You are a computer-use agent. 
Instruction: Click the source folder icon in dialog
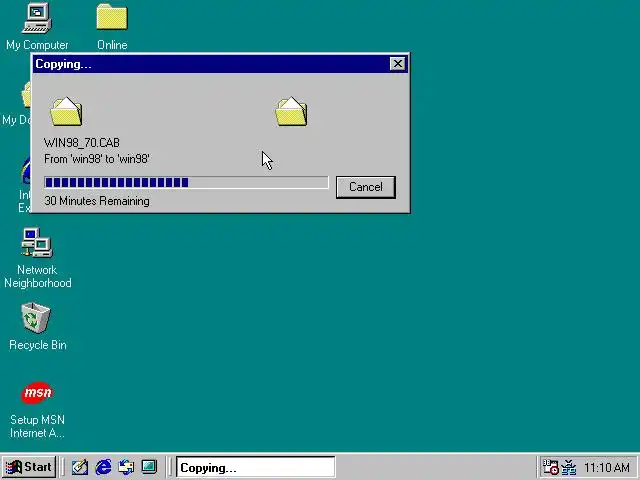point(66,111)
